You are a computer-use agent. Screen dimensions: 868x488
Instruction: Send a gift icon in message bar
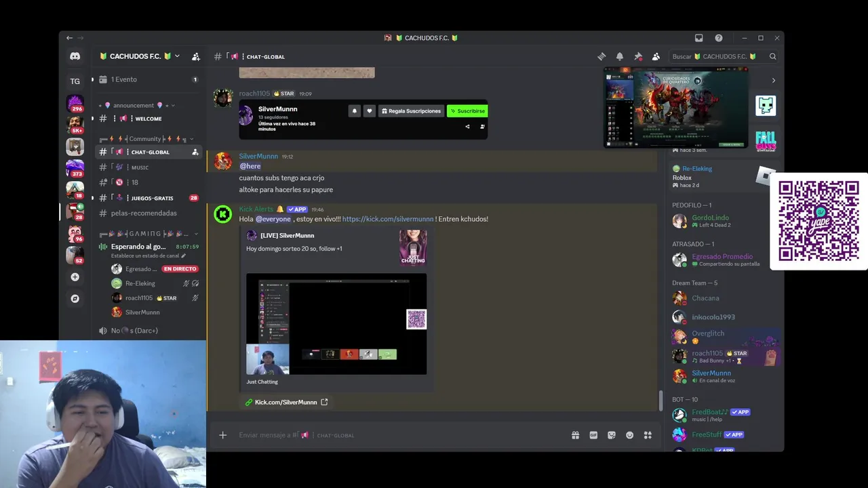(575, 435)
